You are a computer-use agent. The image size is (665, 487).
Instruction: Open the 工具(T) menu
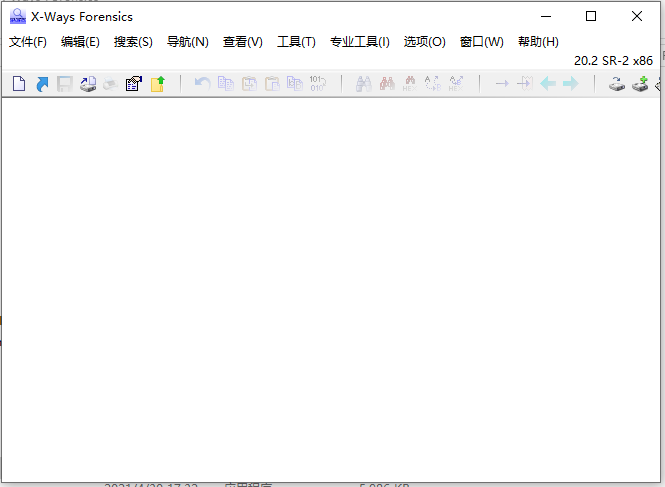(x=296, y=42)
